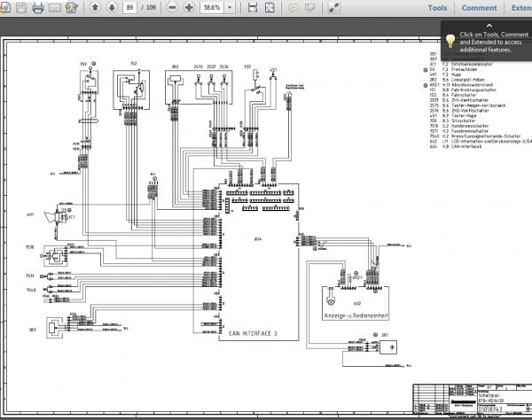532x420 pixels.
Task: Print the document using the printer icon
Action: (37, 7)
